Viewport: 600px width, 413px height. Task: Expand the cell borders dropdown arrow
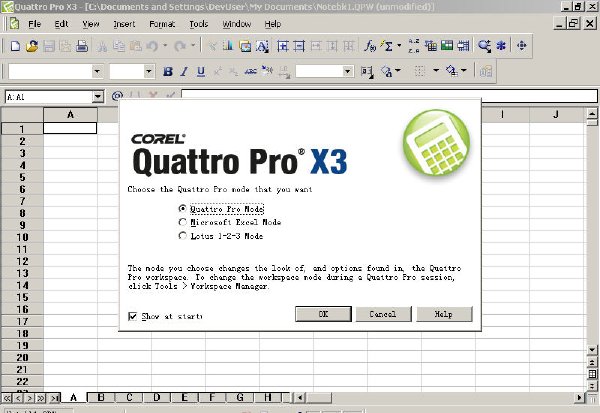click(x=435, y=70)
